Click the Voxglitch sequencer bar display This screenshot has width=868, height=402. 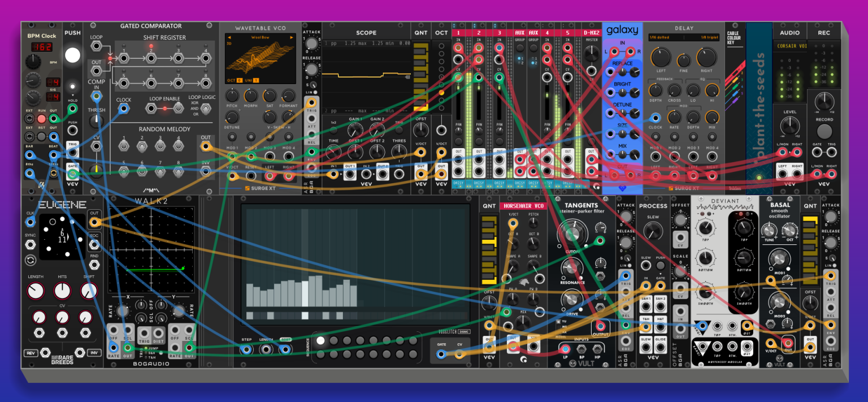click(x=357, y=263)
